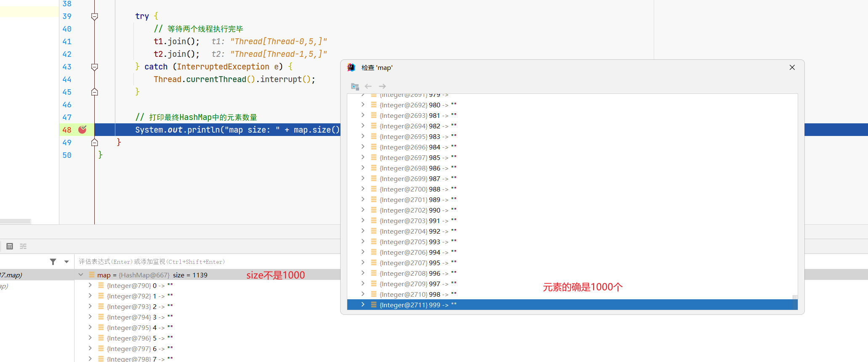Toggle breakpoint on line 48

pos(83,130)
